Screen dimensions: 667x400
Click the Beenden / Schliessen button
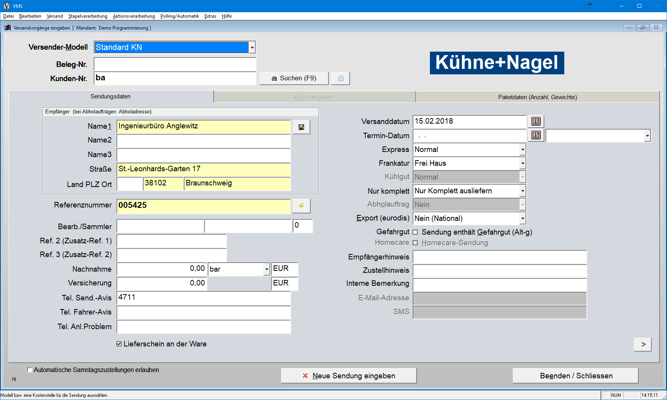pyautogui.click(x=576, y=376)
